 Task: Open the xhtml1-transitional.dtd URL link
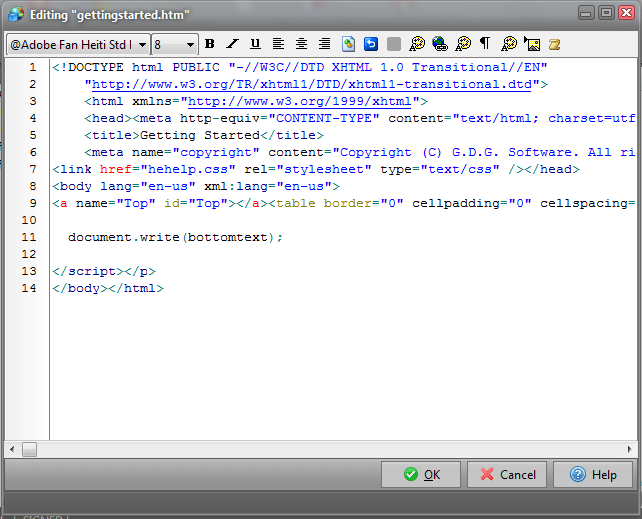(x=312, y=84)
